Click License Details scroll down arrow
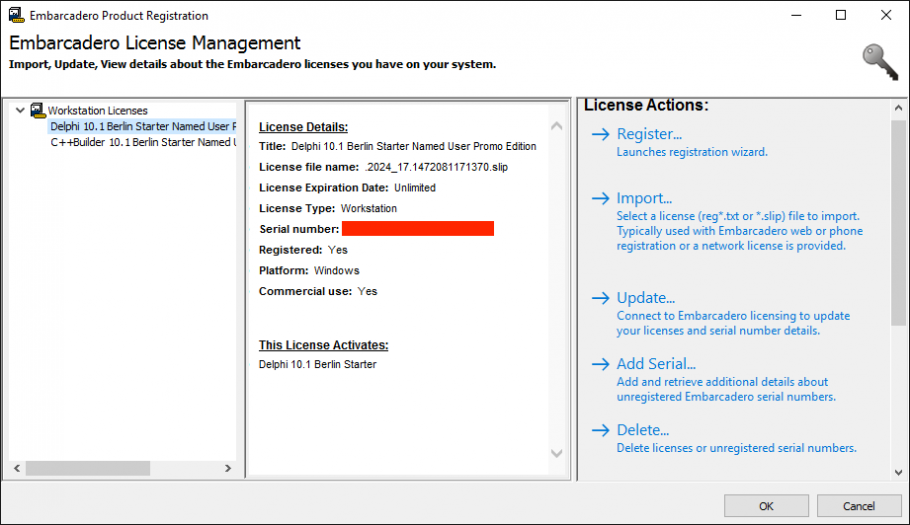This screenshot has height=525, width=910. (556, 454)
